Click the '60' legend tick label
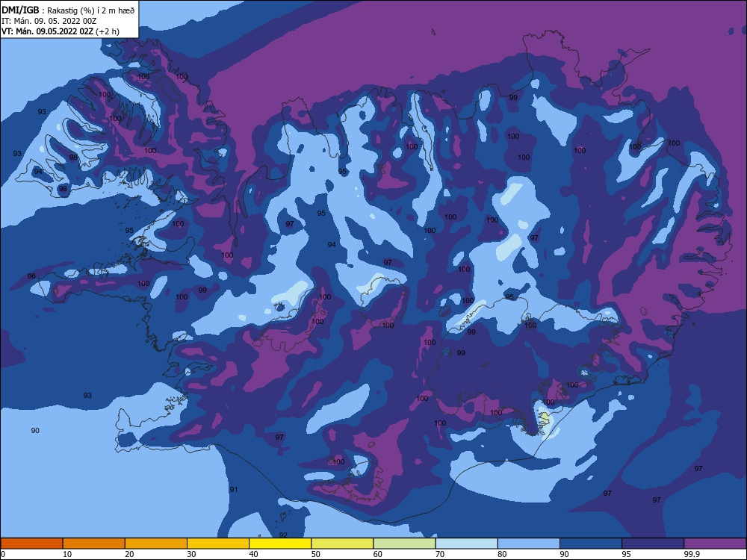This screenshot has height=560, width=747. (378, 554)
